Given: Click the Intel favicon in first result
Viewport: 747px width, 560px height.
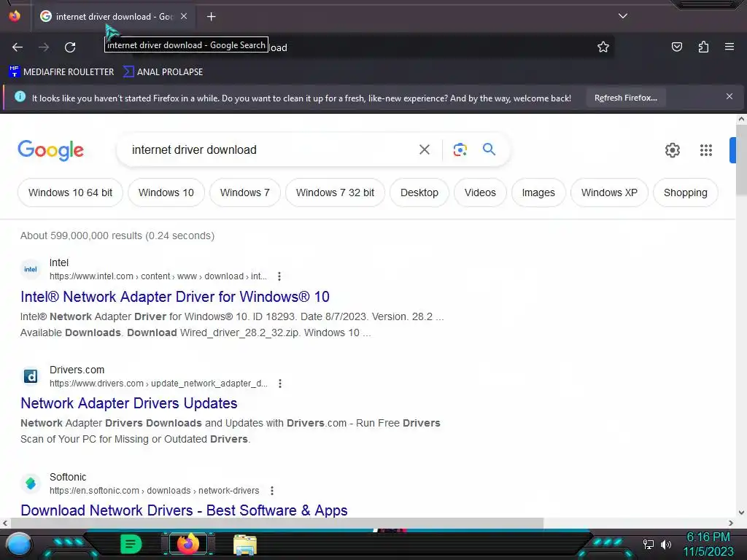Looking at the screenshot, I should 31,269.
